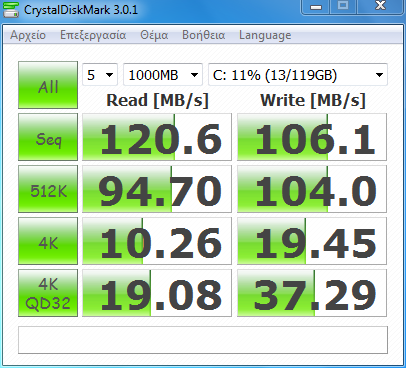Image resolution: width=406 pixels, height=368 pixels.
Task: Open the Βοήθεια menu
Action: point(203,35)
